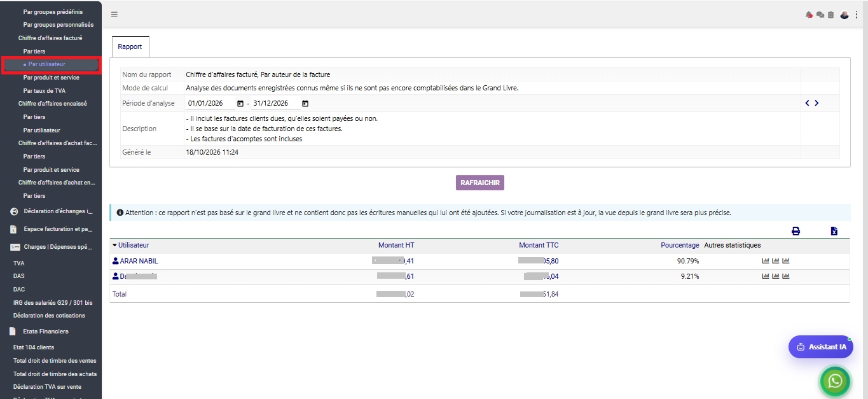Sort by the Montant TTC column header
The height and width of the screenshot is (399, 868).
(x=539, y=245)
